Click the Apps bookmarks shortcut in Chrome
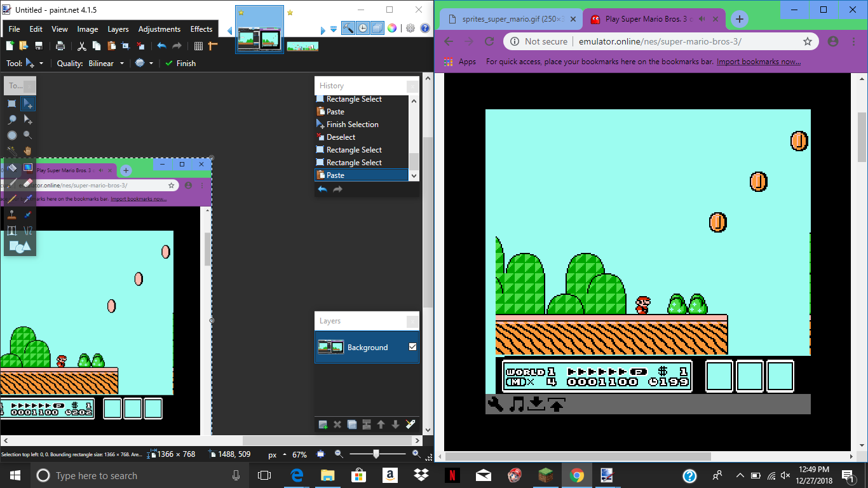 point(460,62)
